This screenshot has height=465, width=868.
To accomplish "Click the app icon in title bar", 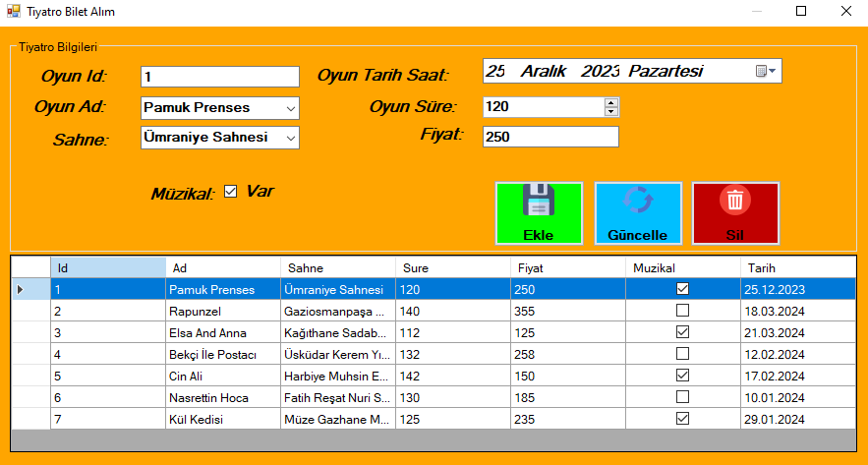I will coord(13,12).
